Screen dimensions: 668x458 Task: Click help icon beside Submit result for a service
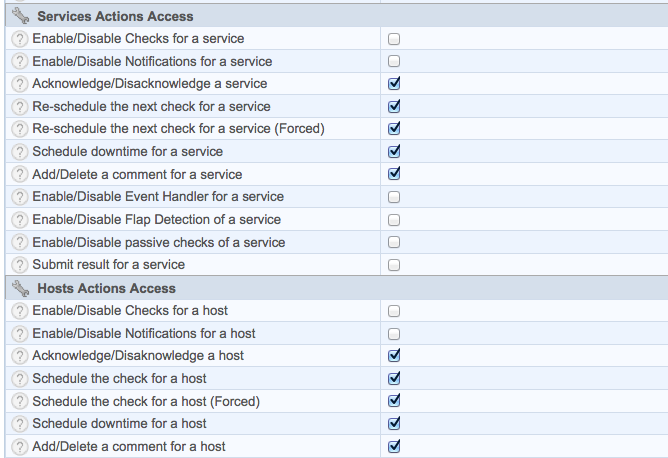pos(19,265)
